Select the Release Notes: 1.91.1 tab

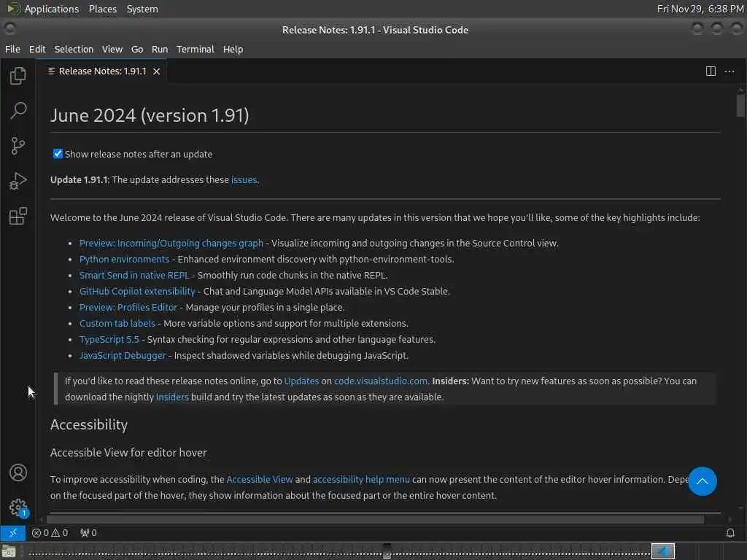pyautogui.click(x=102, y=71)
